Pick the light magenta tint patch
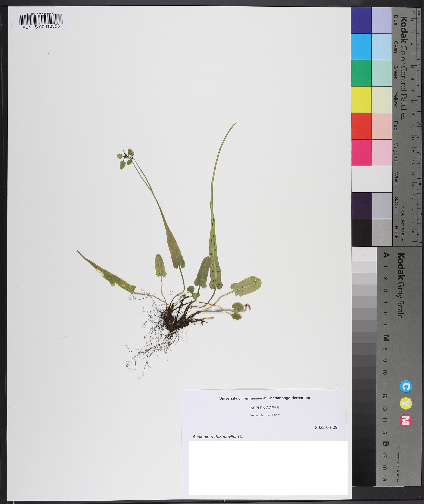This screenshot has width=424, height=504. 382,153
